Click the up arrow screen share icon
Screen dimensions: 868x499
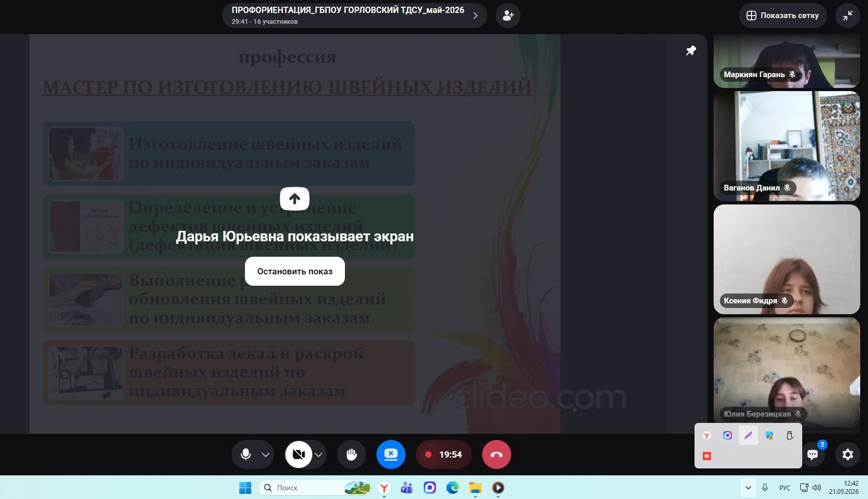coord(295,199)
